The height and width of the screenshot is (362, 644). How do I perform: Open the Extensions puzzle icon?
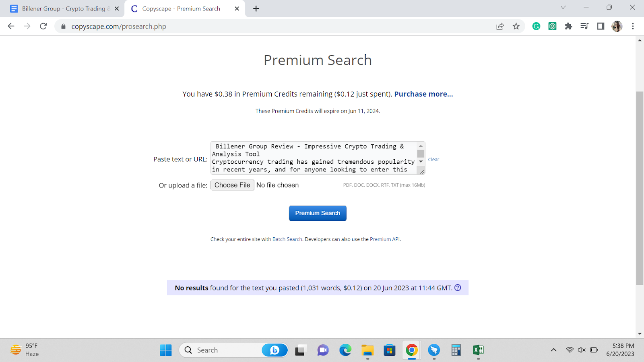coord(568,26)
